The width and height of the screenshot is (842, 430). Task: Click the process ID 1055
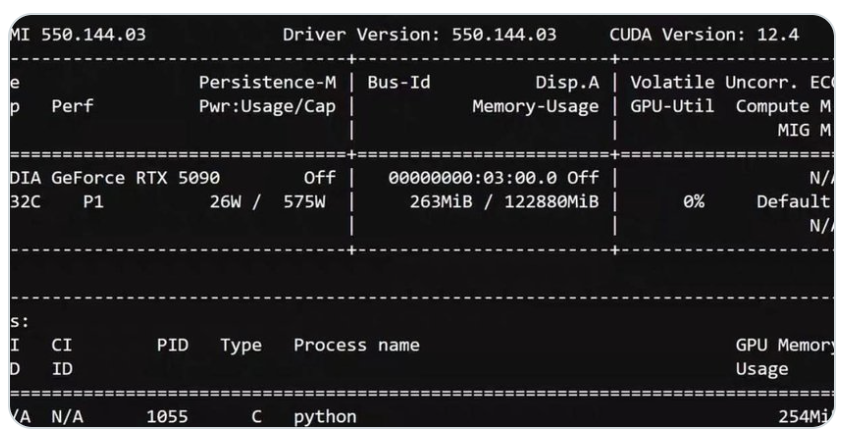[x=167, y=416]
